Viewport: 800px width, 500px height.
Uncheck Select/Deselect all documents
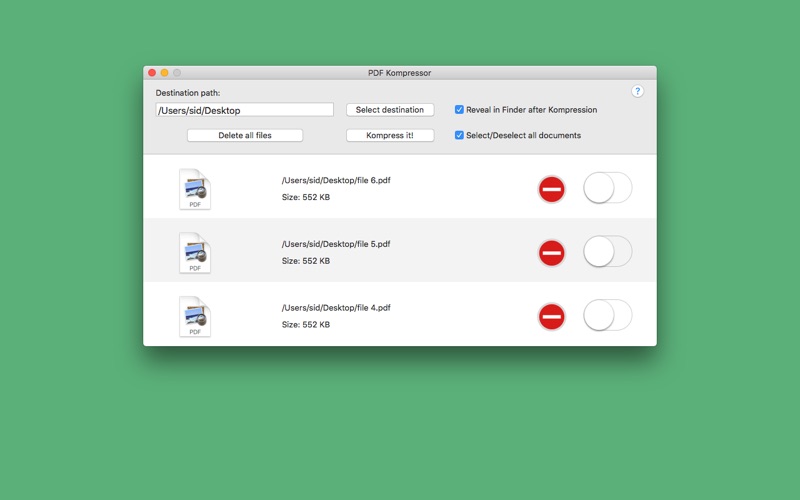[459, 135]
